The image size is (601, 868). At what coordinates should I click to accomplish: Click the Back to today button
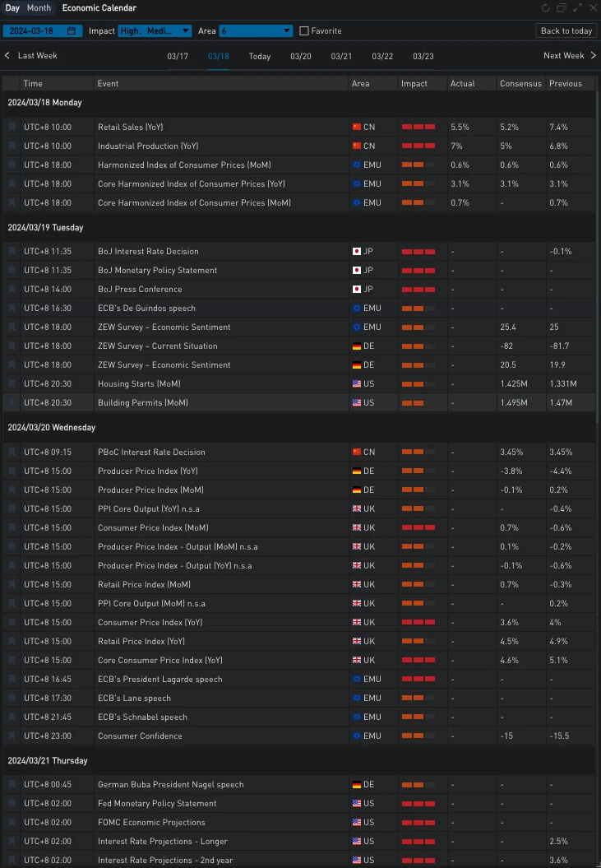click(x=566, y=31)
